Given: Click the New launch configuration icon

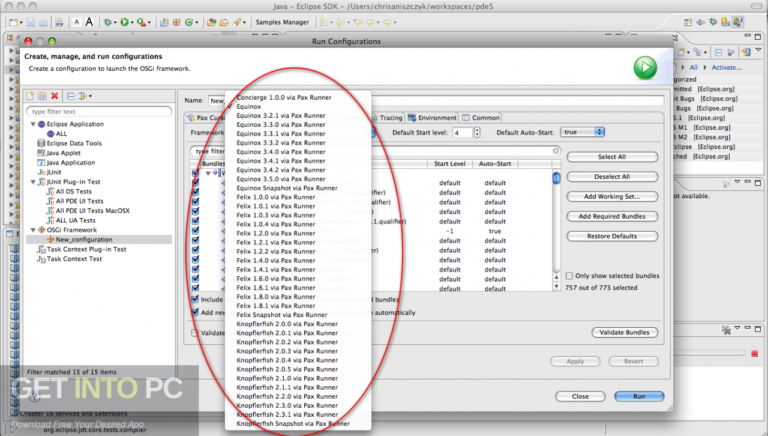Looking at the screenshot, I should (32, 97).
